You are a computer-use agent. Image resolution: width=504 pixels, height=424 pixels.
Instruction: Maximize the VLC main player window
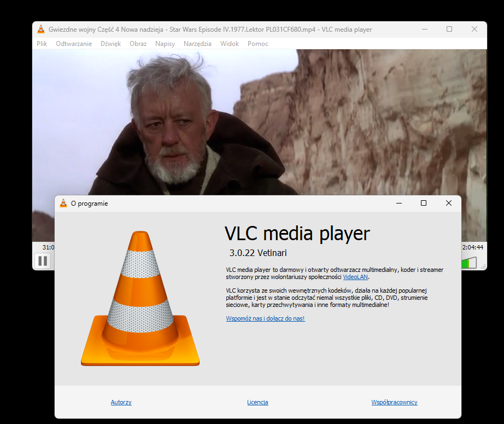click(449, 30)
